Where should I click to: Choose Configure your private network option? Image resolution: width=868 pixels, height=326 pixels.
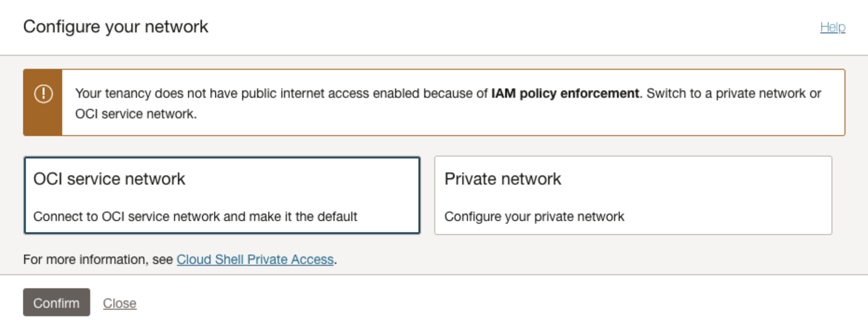535,216
